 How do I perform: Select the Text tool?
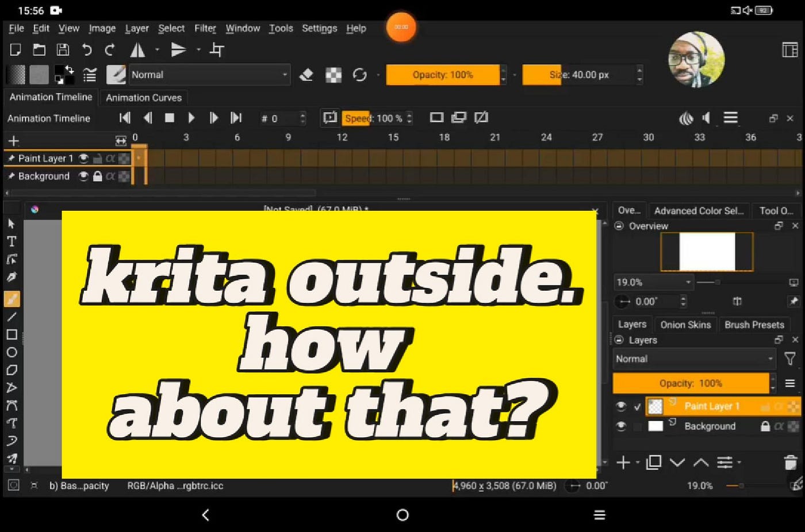11,241
